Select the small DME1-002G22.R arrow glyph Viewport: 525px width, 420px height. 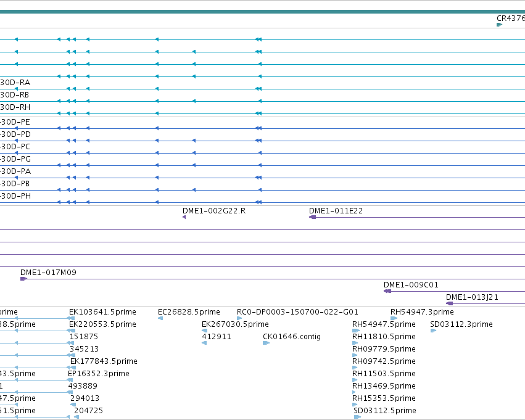(x=184, y=217)
